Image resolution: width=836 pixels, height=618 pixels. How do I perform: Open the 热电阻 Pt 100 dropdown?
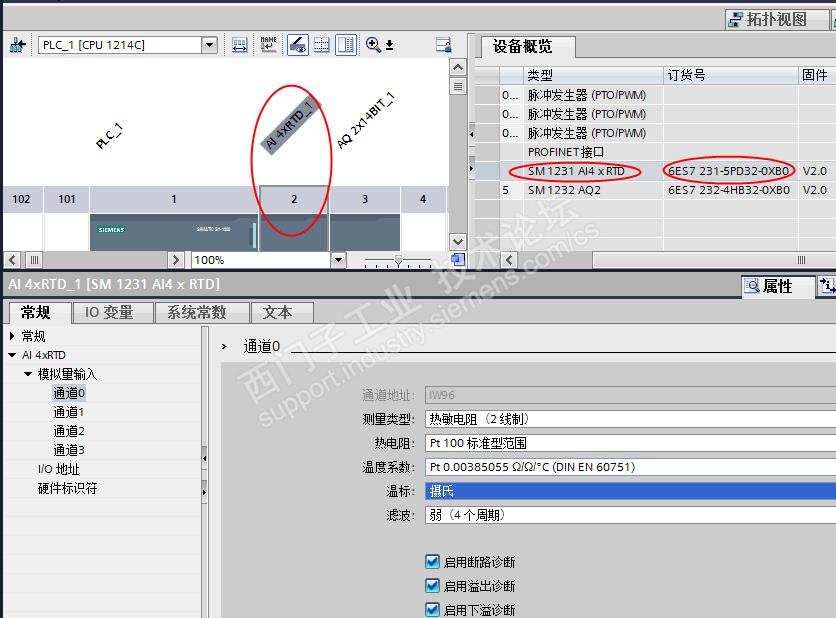pos(631,443)
